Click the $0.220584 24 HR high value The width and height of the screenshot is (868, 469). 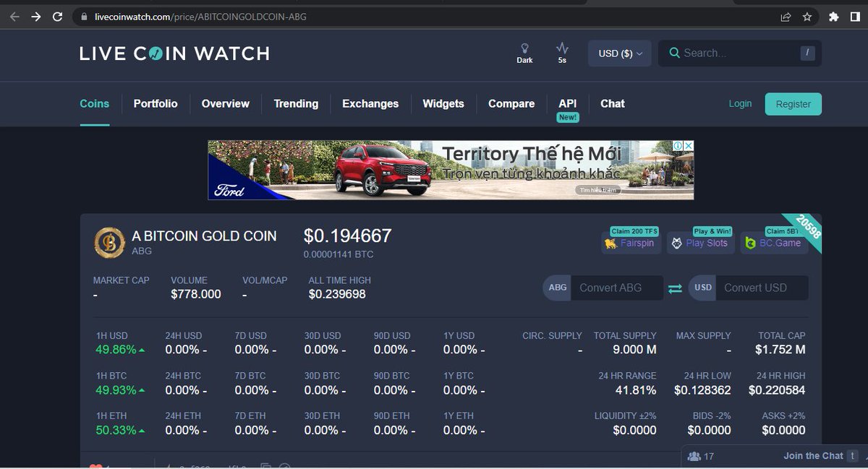pos(777,390)
